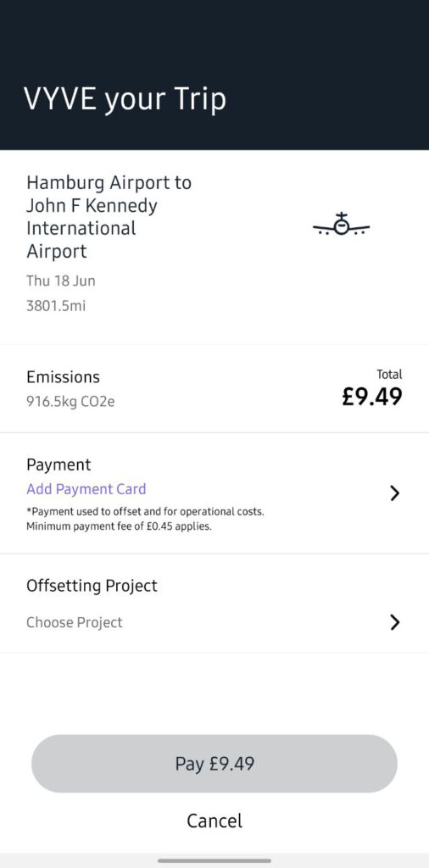
Task: Tap the Offsetting Project heading
Action: coord(92,586)
